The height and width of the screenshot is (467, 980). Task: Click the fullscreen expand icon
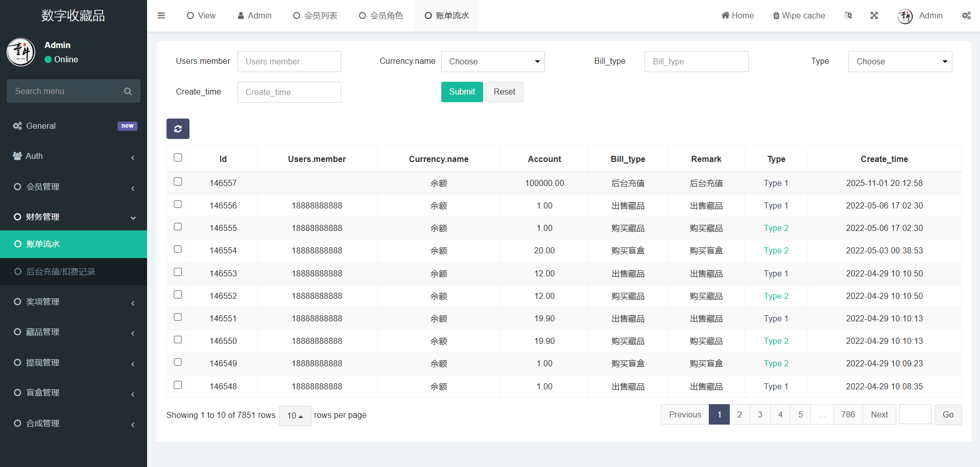point(874,15)
